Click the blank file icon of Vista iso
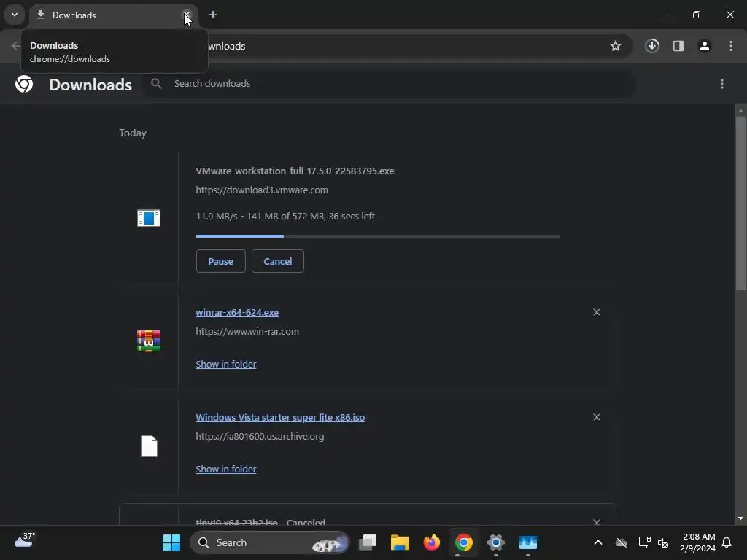 pos(149,446)
